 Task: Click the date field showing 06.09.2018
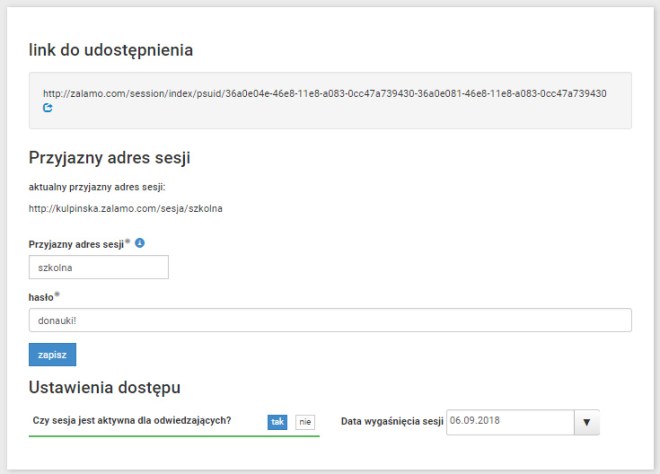(509, 422)
